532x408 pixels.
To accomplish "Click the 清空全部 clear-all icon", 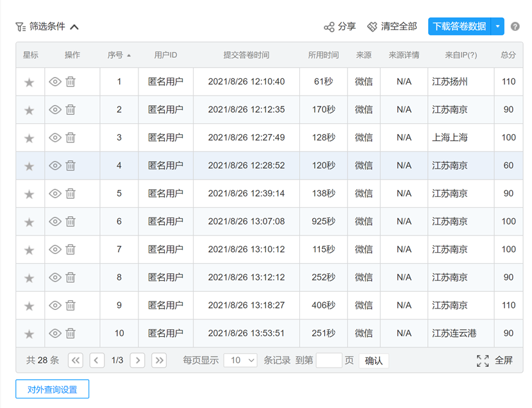I will (x=372, y=27).
